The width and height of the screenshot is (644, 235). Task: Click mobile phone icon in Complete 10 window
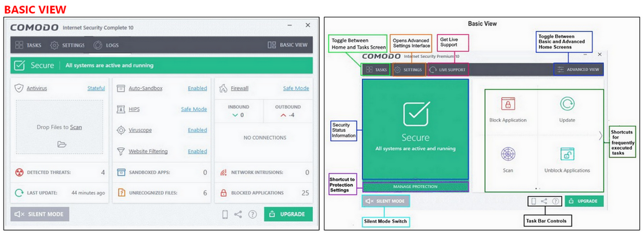225,215
